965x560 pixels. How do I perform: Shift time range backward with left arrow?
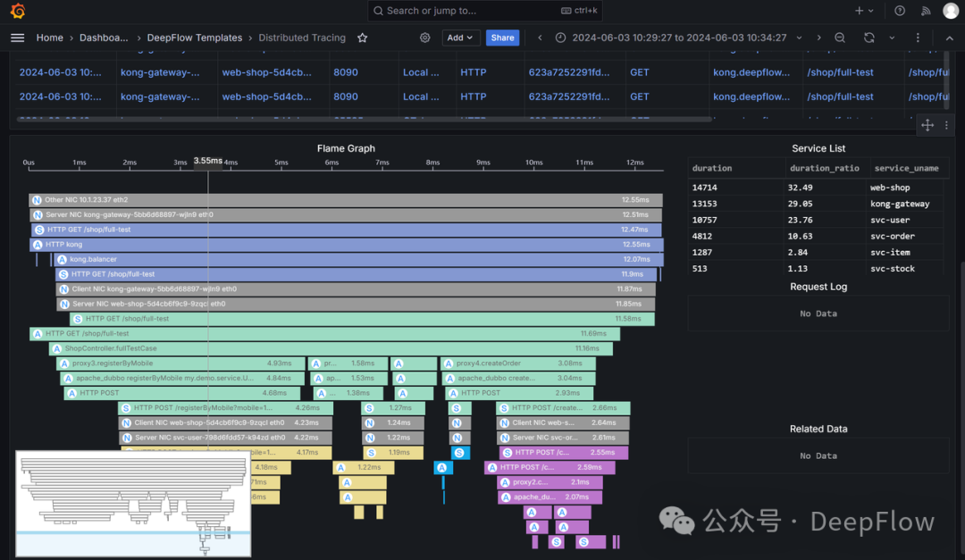(x=540, y=38)
